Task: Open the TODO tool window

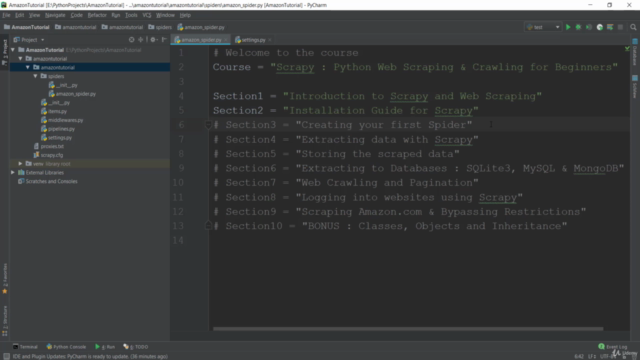Action: (136, 347)
